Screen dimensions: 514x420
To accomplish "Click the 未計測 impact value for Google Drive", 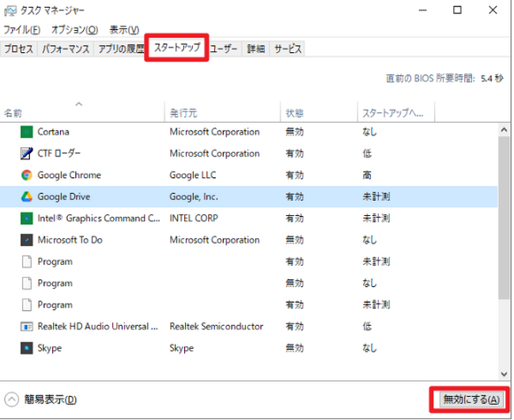I will tap(376, 197).
